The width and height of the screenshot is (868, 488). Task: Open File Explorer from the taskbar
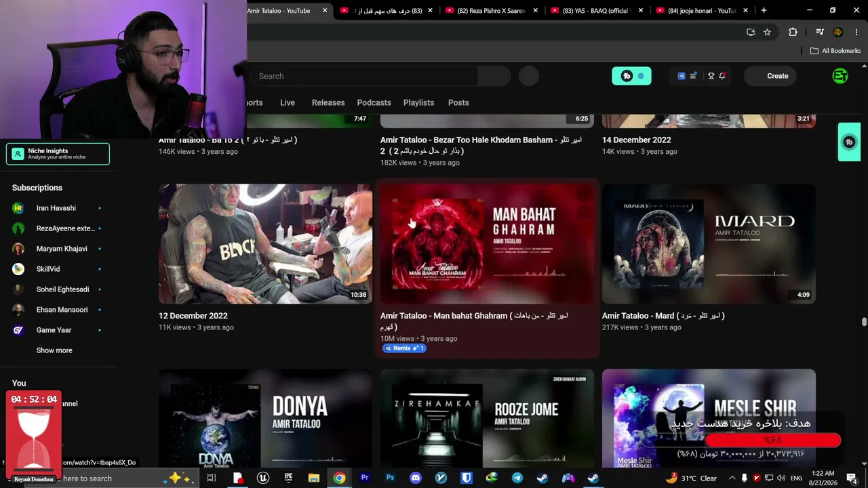tap(314, 478)
